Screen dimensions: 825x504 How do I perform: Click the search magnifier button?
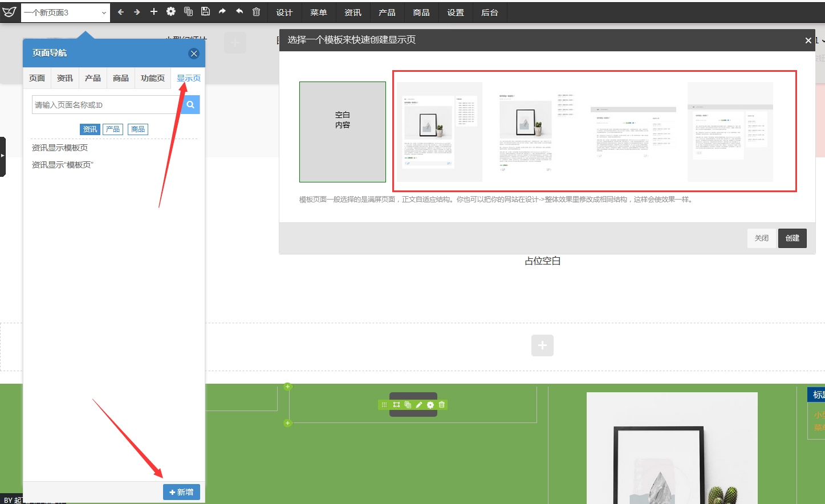coord(190,104)
